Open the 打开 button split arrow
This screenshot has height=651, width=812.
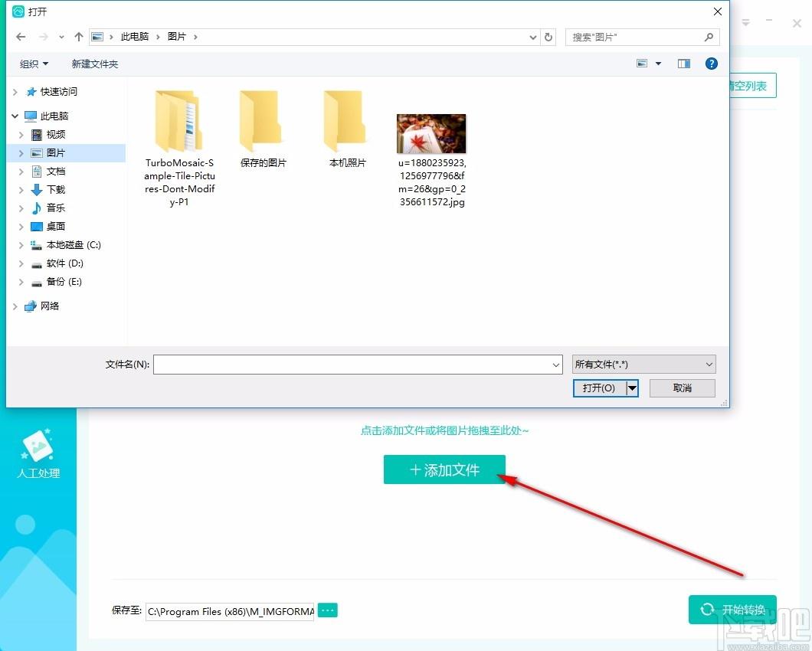pyautogui.click(x=632, y=388)
